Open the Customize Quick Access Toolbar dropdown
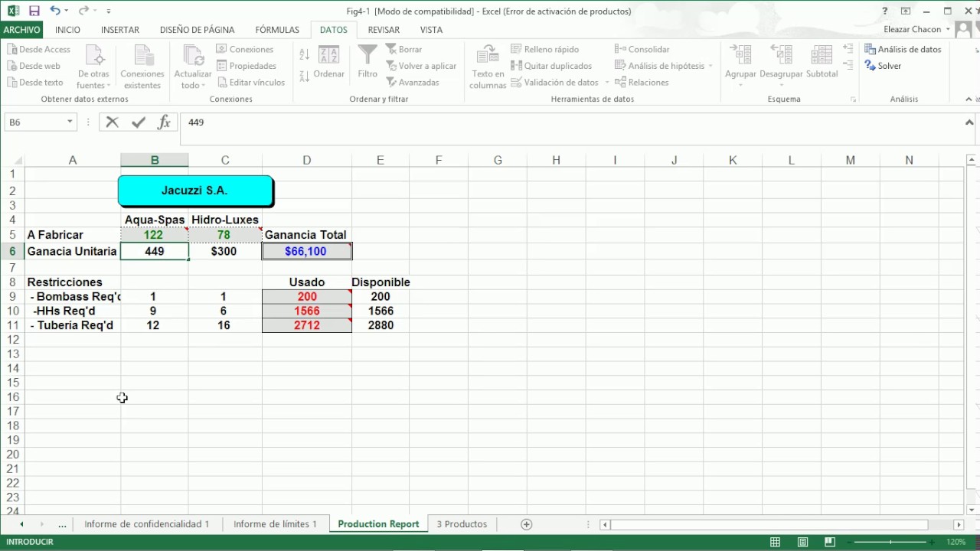The width and height of the screenshot is (980, 551). coord(109,11)
